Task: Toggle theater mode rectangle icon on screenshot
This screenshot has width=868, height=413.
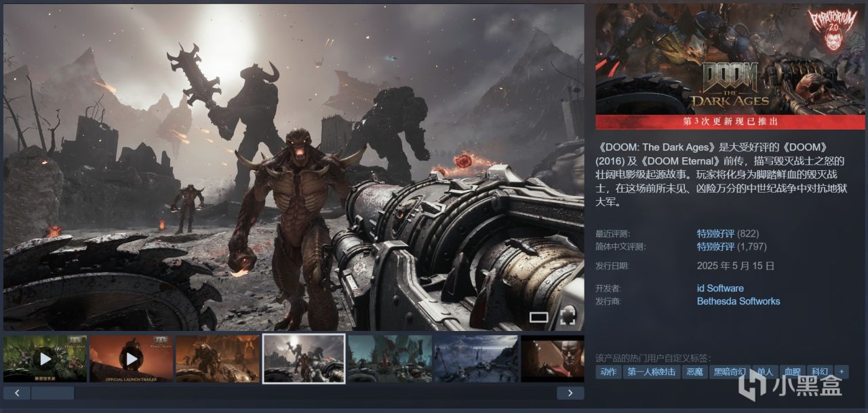Action: coord(538,317)
